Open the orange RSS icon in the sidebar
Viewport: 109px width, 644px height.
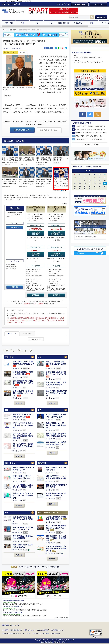97,114
